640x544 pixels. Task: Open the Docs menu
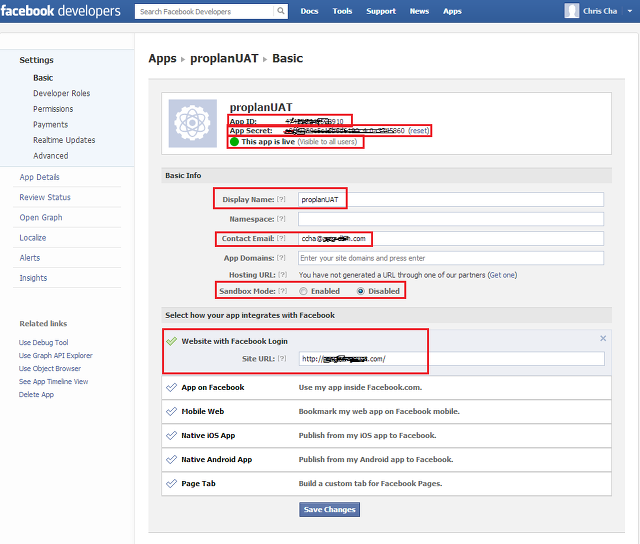[309, 11]
